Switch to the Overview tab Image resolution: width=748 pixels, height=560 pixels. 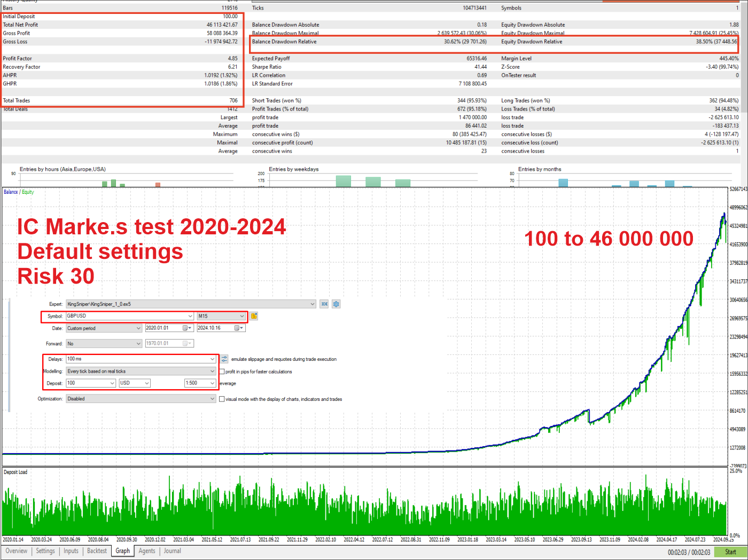17,551
